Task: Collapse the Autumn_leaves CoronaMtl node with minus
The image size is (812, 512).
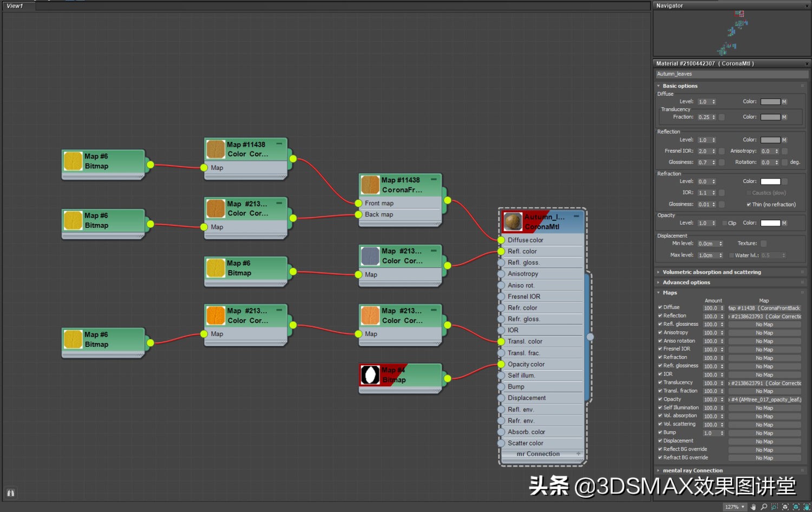Action: point(577,216)
